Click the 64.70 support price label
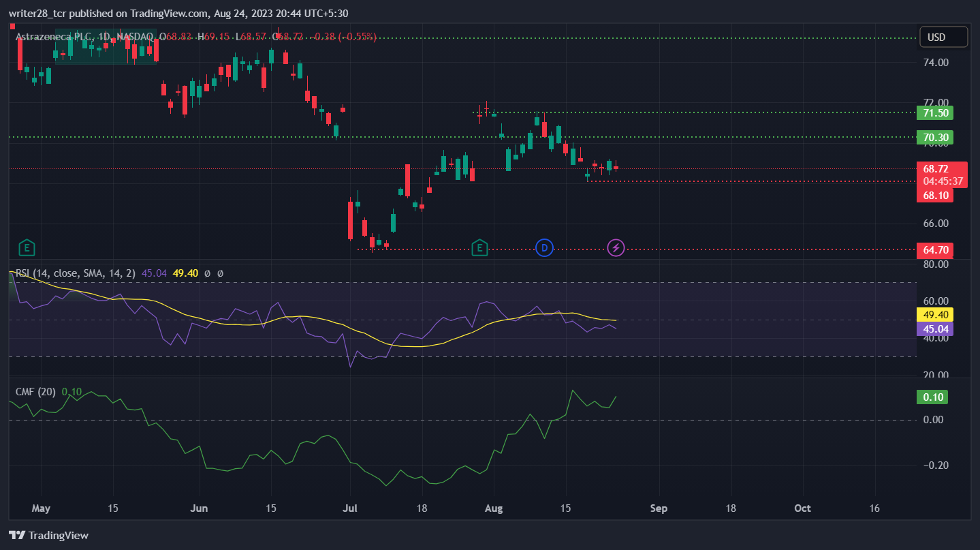This screenshot has width=980, height=550. [934, 249]
